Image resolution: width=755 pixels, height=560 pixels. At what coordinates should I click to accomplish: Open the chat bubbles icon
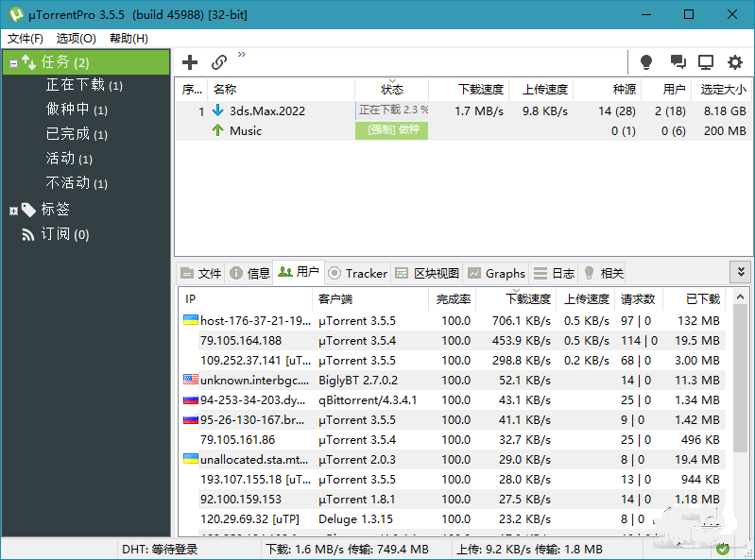[x=678, y=62]
